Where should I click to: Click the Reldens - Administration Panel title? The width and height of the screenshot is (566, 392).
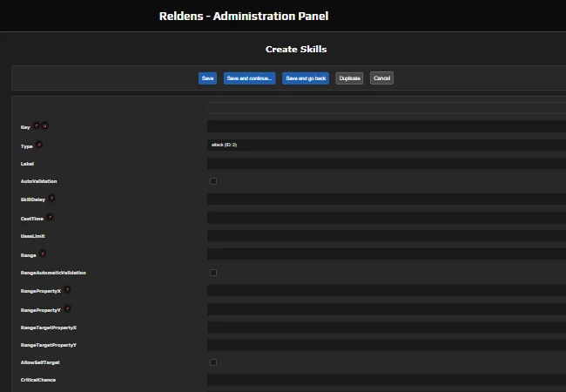coord(244,17)
